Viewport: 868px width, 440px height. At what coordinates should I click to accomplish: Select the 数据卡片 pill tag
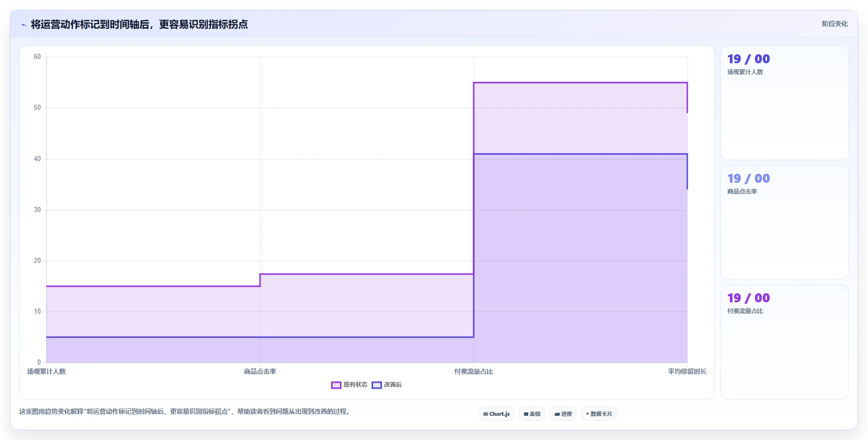[599, 414]
